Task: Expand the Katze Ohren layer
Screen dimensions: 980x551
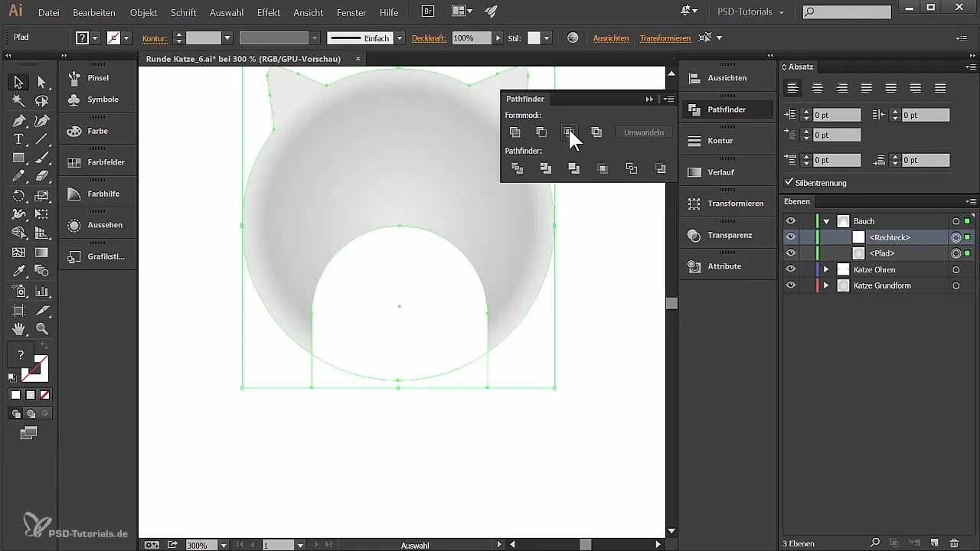Action: [826, 269]
